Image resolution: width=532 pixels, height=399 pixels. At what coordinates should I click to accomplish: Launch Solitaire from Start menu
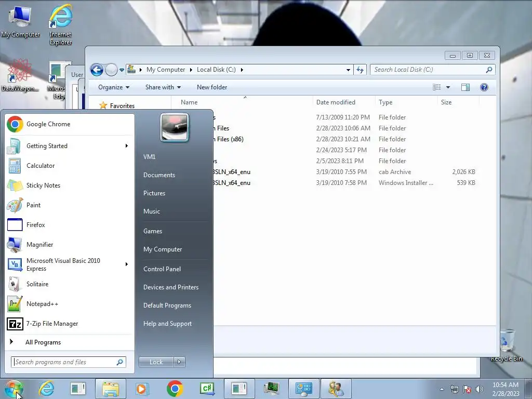[70, 284]
